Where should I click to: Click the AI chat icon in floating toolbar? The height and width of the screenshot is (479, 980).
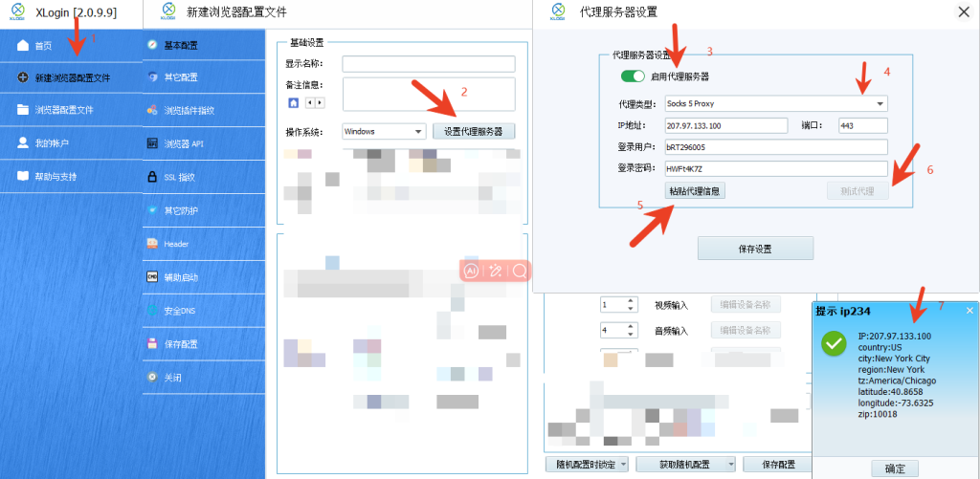(472, 271)
